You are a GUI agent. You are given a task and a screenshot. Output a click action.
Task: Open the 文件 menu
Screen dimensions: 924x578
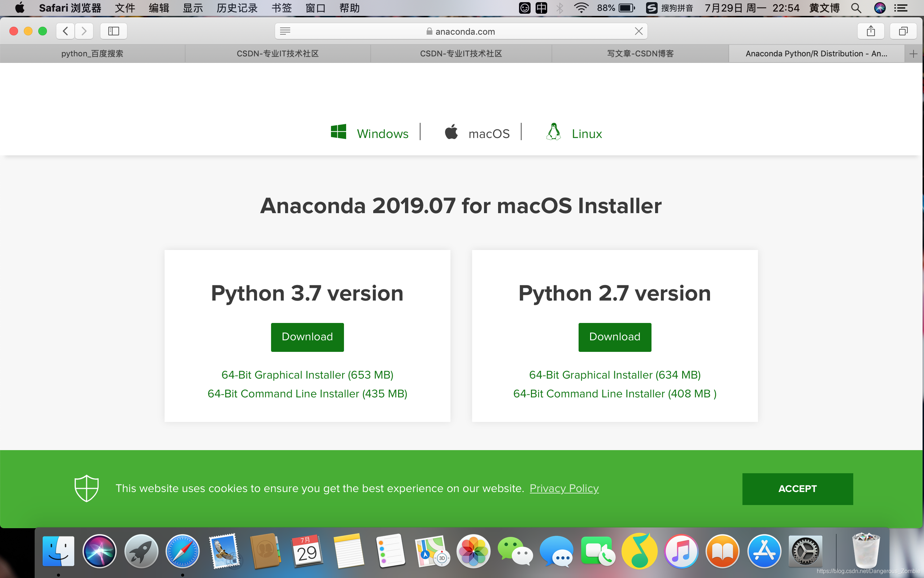pyautogui.click(x=125, y=8)
